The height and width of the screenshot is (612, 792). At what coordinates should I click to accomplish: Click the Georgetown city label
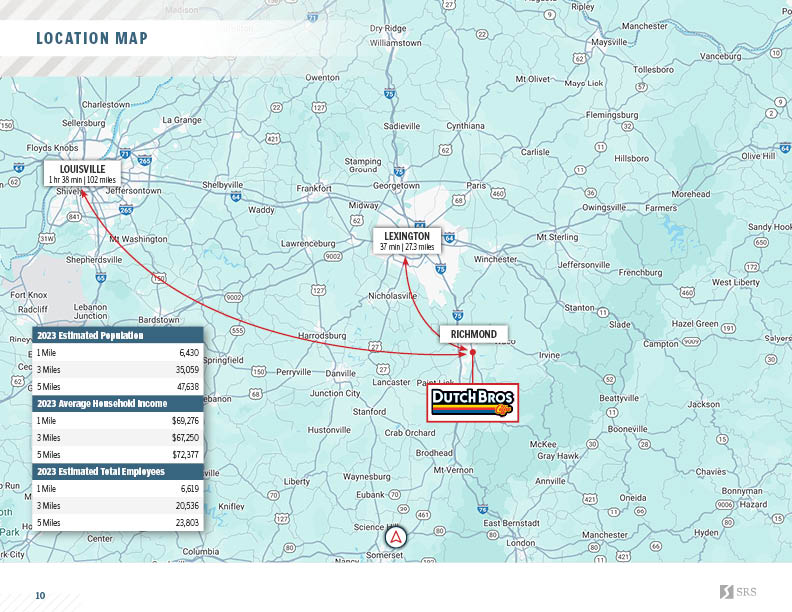396,186
